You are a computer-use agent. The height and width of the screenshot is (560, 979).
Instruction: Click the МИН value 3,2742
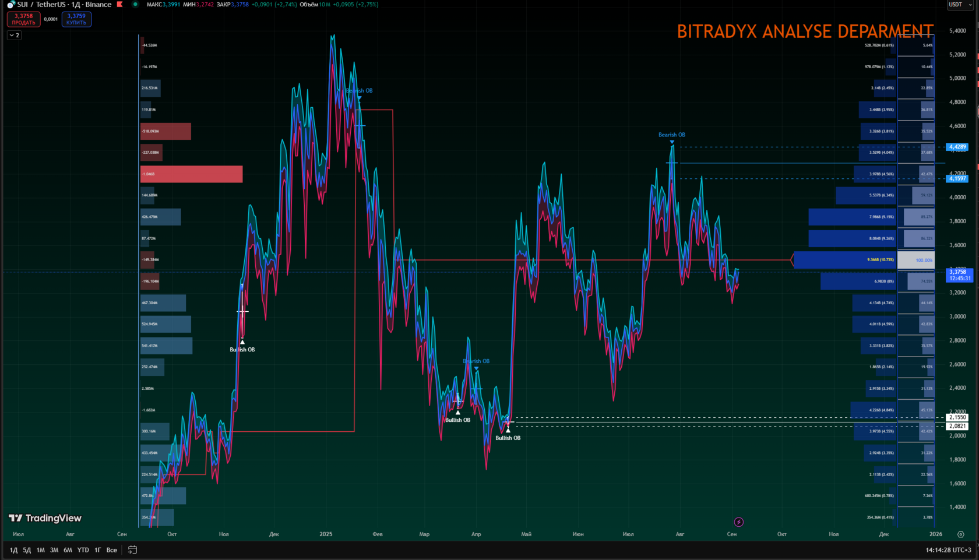(205, 5)
